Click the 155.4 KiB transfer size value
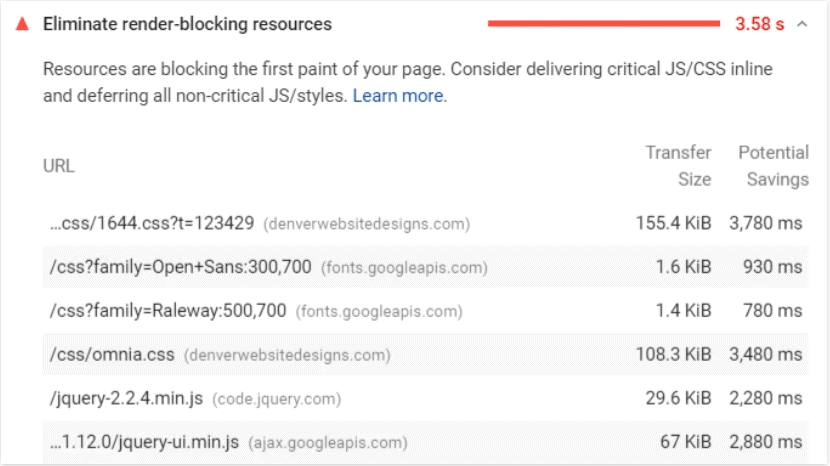 pyautogui.click(x=673, y=223)
